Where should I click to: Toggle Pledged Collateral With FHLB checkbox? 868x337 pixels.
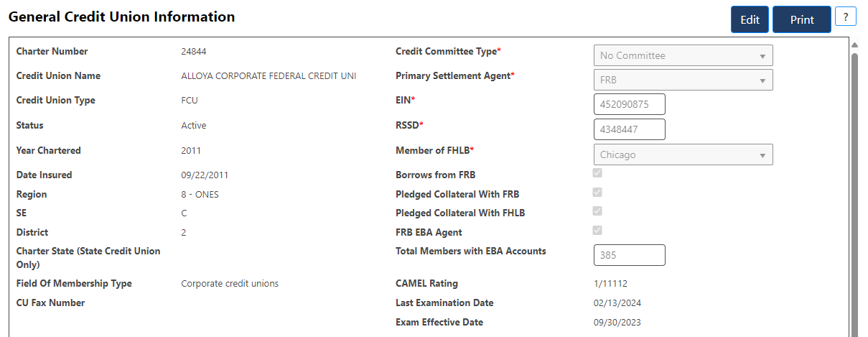coord(597,211)
